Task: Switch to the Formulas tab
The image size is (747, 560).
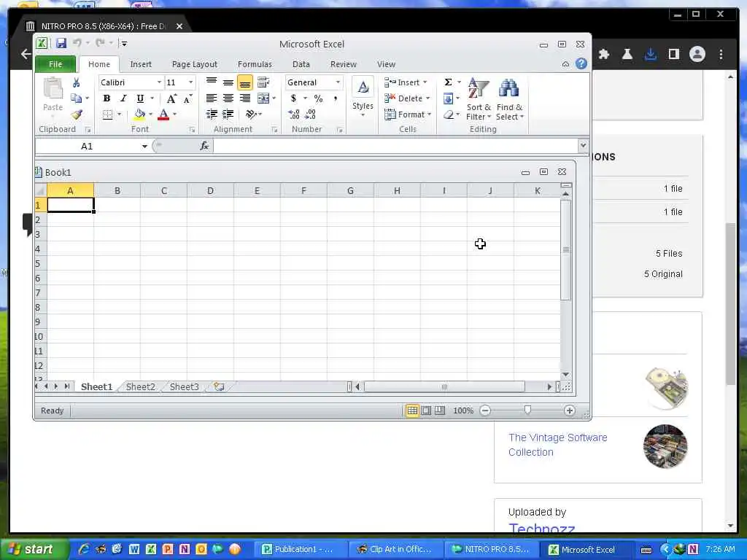Action: [255, 64]
